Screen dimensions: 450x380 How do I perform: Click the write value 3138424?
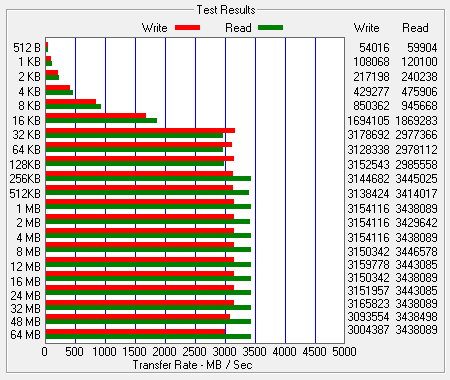pyautogui.click(x=368, y=193)
